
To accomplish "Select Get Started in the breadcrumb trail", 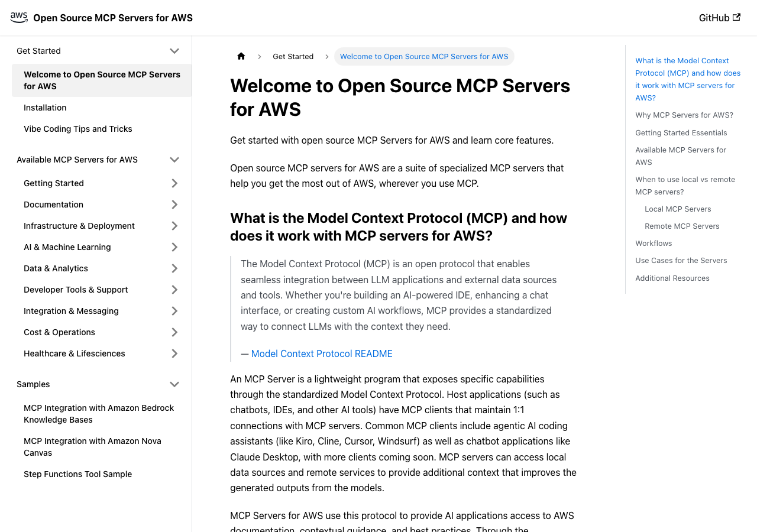I will point(293,57).
